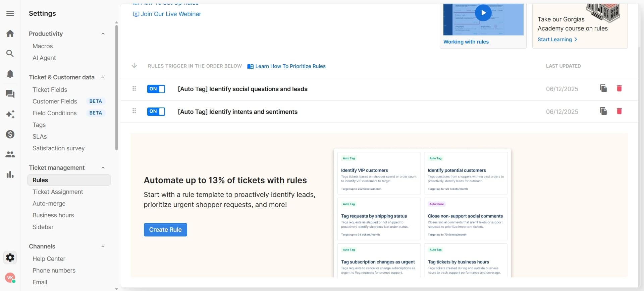Open the Learn How To Prioritize Rules link
This screenshot has width=644, height=291.
click(290, 66)
